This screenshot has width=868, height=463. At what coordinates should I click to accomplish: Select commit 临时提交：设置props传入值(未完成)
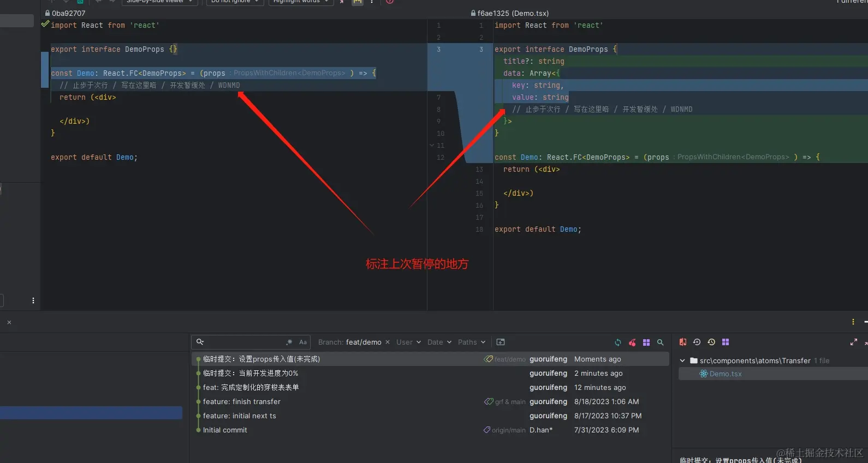coord(430,359)
